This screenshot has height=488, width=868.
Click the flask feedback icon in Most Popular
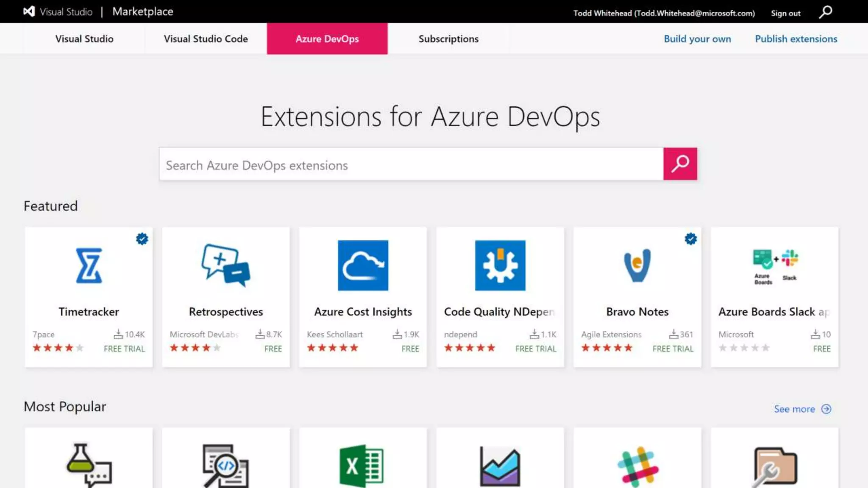click(89, 464)
